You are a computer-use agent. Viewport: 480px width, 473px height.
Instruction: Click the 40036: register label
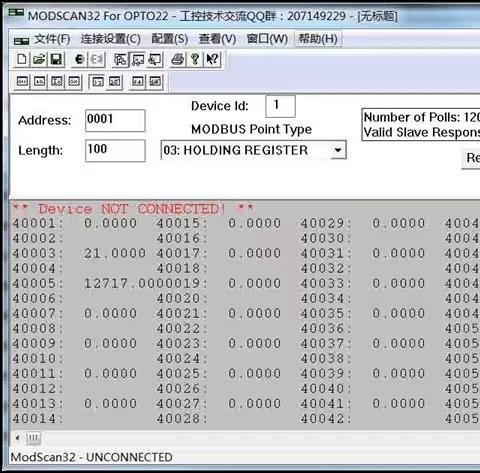(326, 329)
